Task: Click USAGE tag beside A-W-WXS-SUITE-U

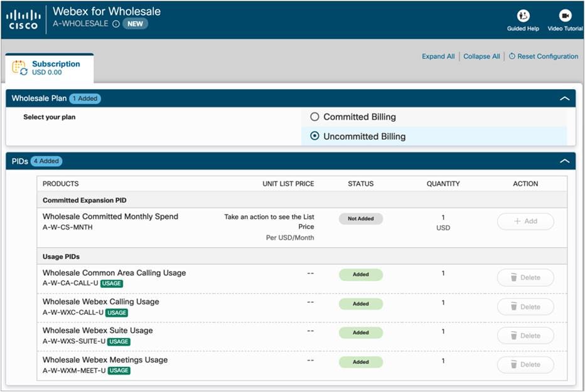Action: tap(119, 342)
